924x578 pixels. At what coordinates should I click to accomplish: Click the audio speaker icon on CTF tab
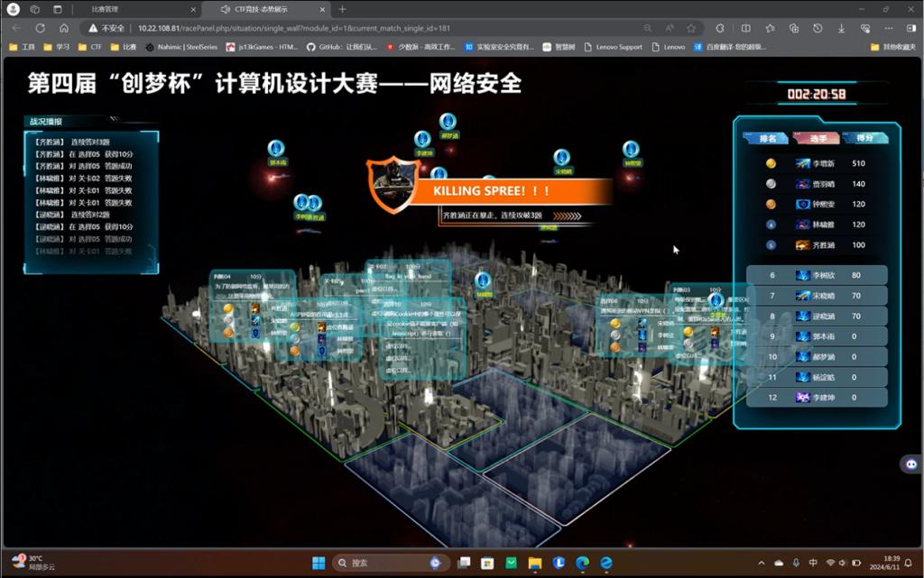pos(226,9)
